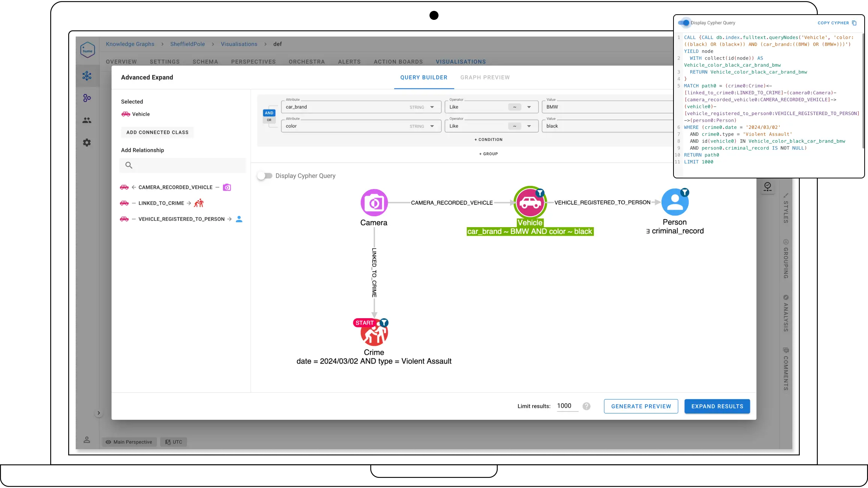This screenshot has width=868, height=488.
Task: Open the car_brand attribute dropdown
Action: pyautogui.click(x=432, y=107)
